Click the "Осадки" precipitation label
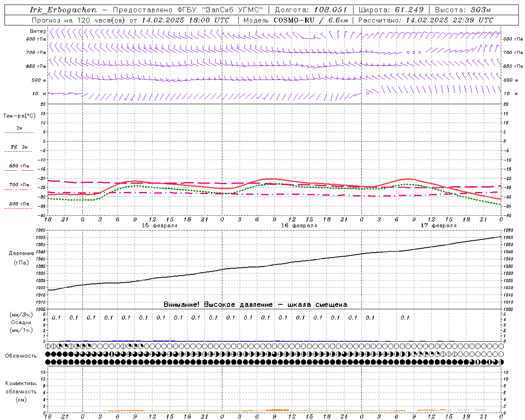This screenshot has width=525, height=420. 21,322
